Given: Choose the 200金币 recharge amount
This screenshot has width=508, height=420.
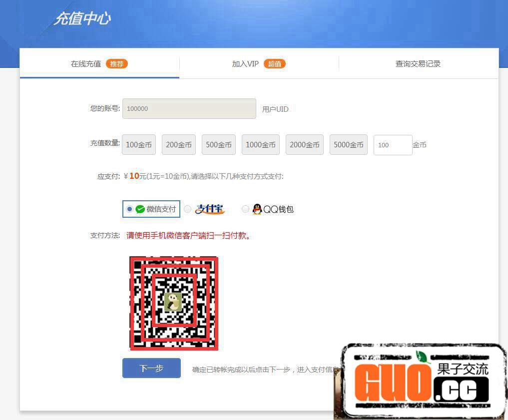Looking at the screenshot, I should [x=179, y=145].
